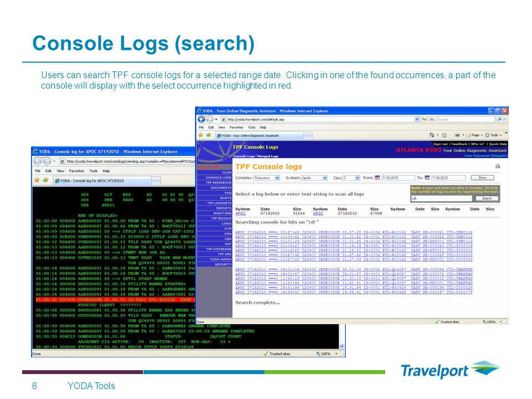532x399 pixels.
Task: Click the Merged Logs link
Action: point(268,156)
